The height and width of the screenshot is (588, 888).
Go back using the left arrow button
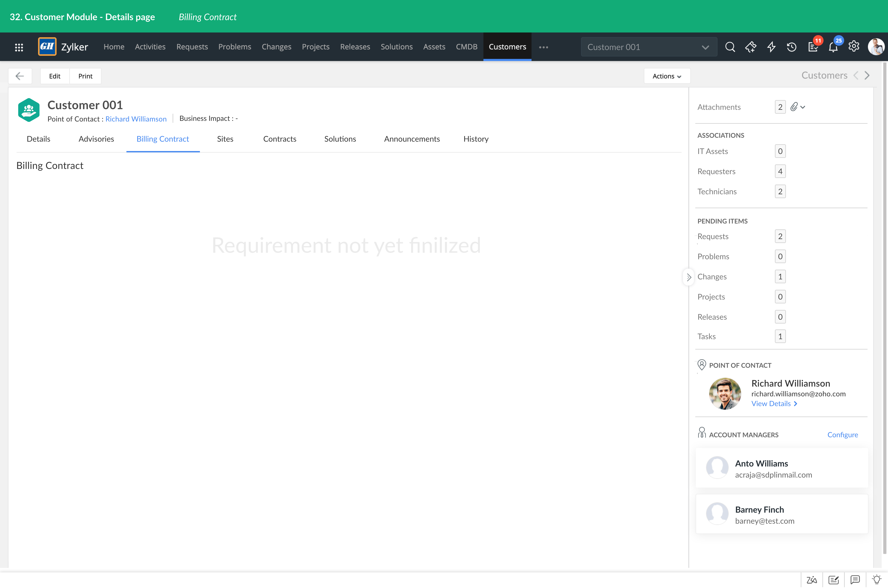pyautogui.click(x=20, y=76)
